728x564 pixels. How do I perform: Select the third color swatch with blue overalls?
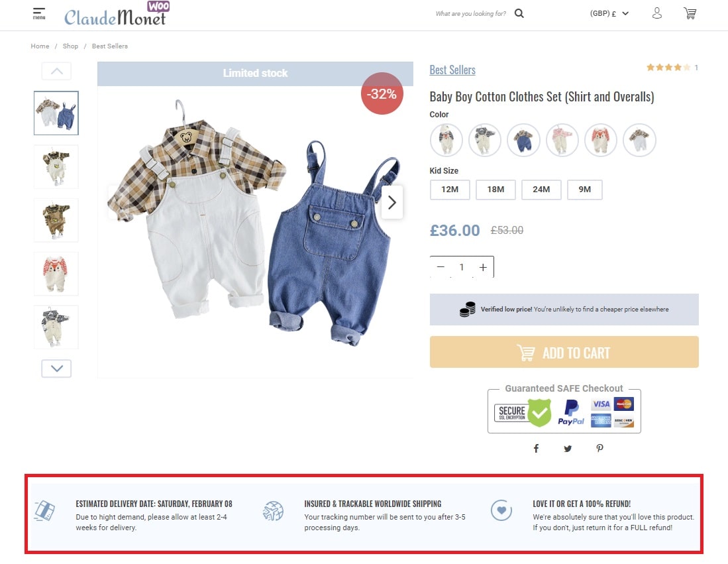click(x=523, y=140)
